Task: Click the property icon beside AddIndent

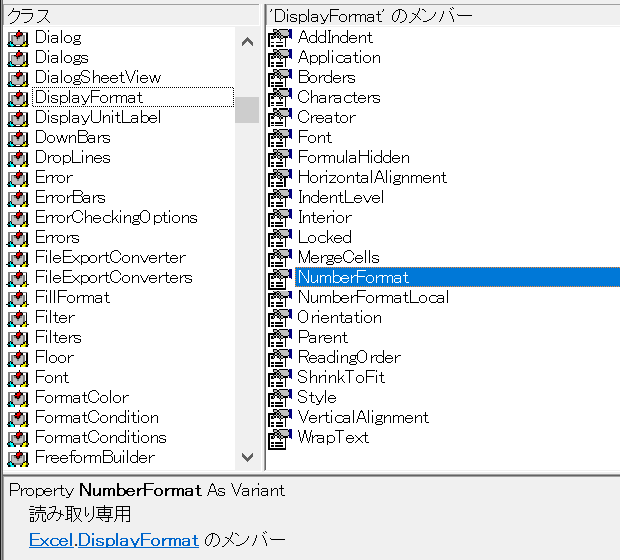Action: tap(280, 38)
